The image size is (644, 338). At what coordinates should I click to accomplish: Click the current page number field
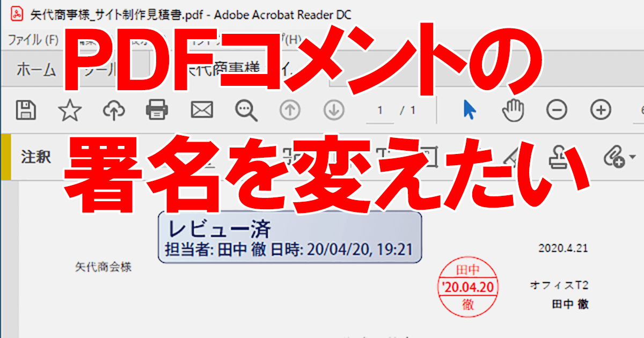pyautogui.click(x=380, y=111)
